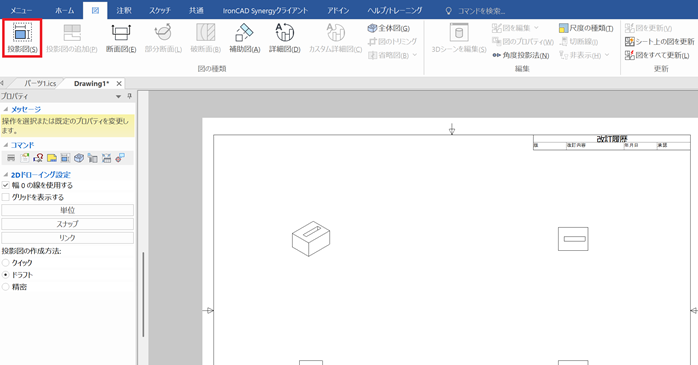Screen dimensions: 698x365
Task: Select the クイック radio button
Action: click(5, 263)
